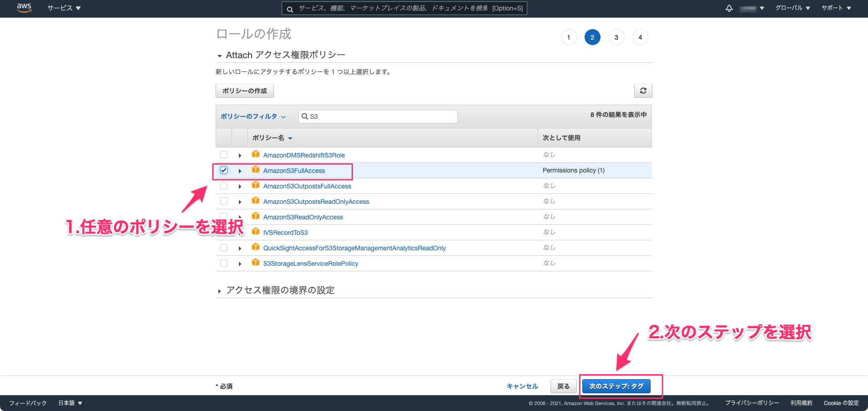Screen dimensions: 868x411
Task: Expand アクセス権限の境界の設定 section
Action: click(x=220, y=291)
